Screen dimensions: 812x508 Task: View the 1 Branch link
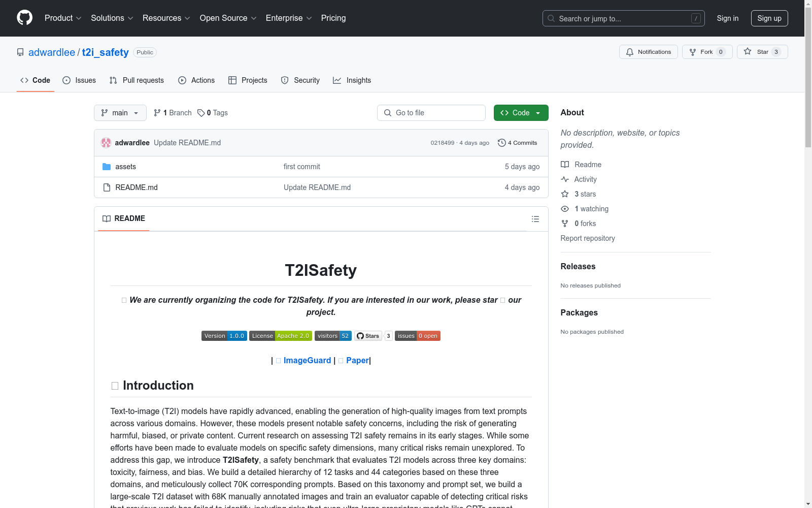(173, 113)
